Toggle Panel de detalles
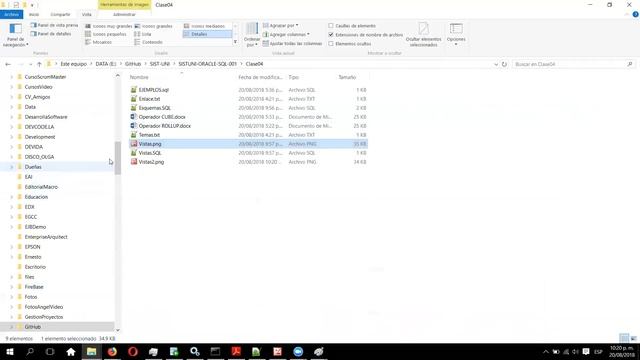 tap(51, 34)
